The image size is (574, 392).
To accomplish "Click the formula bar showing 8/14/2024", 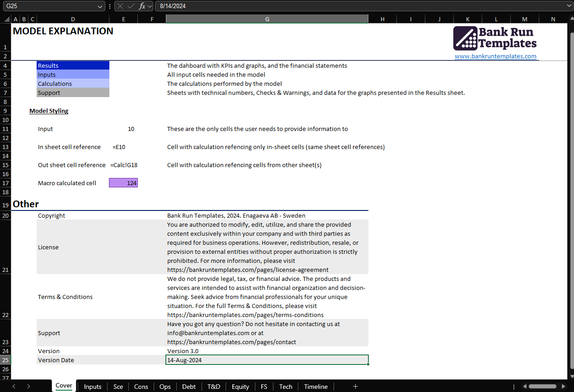I will [x=362, y=6].
